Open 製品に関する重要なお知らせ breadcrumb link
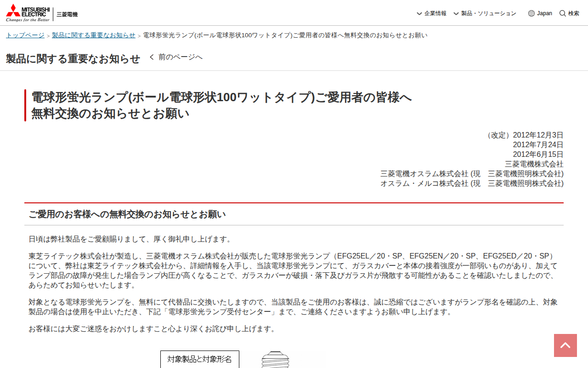 94,35
